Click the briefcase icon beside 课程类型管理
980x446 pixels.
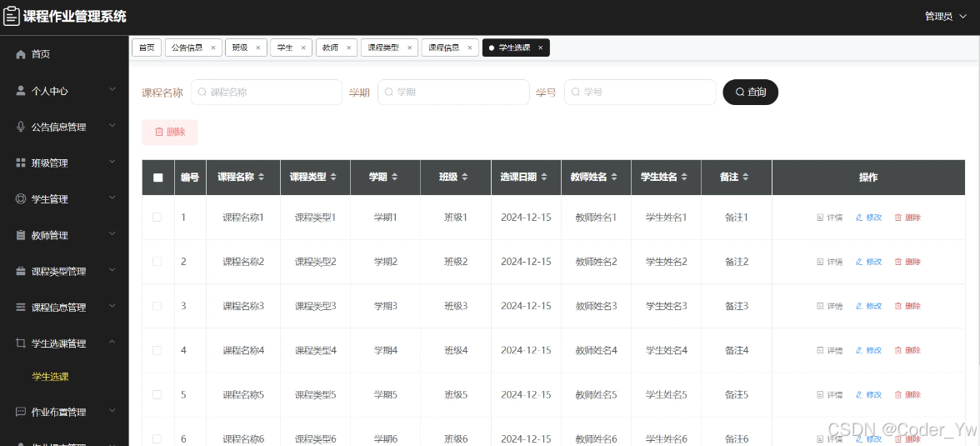click(x=21, y=272)
